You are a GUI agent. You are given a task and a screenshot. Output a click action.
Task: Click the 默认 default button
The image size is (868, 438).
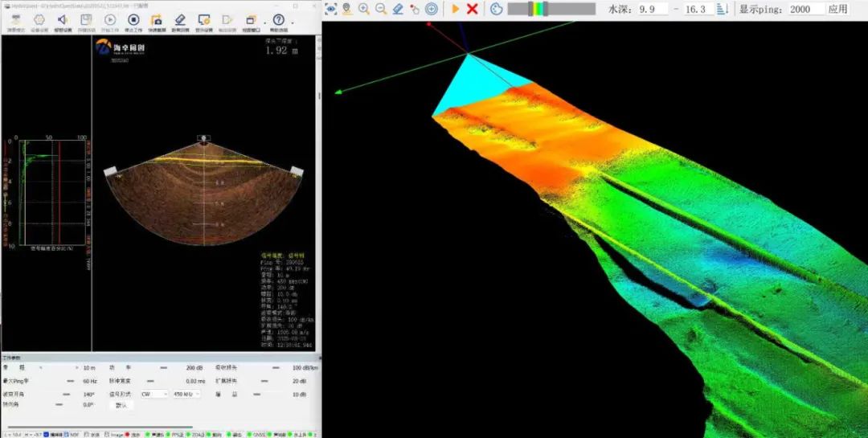(x=121, y=405)
